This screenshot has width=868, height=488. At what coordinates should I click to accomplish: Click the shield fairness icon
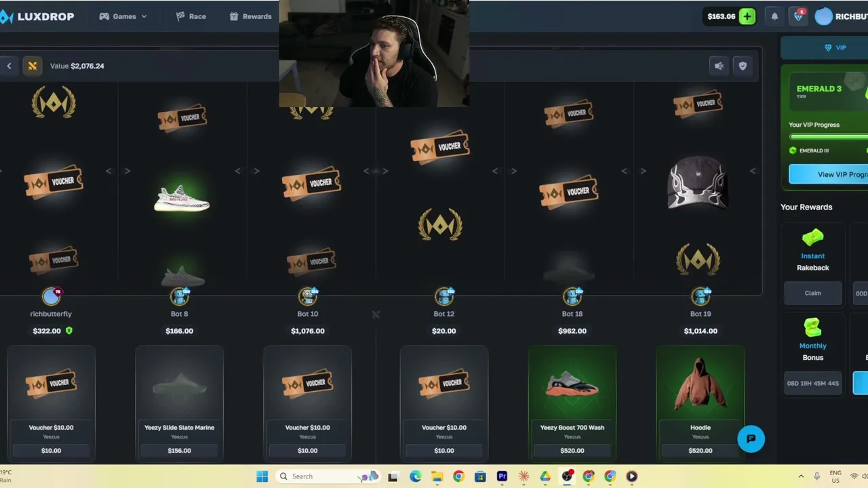coord(743,66)
